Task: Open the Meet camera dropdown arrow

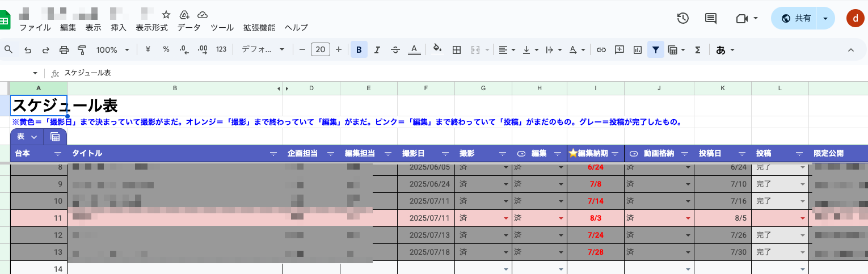Action: (x=756, y=19)
